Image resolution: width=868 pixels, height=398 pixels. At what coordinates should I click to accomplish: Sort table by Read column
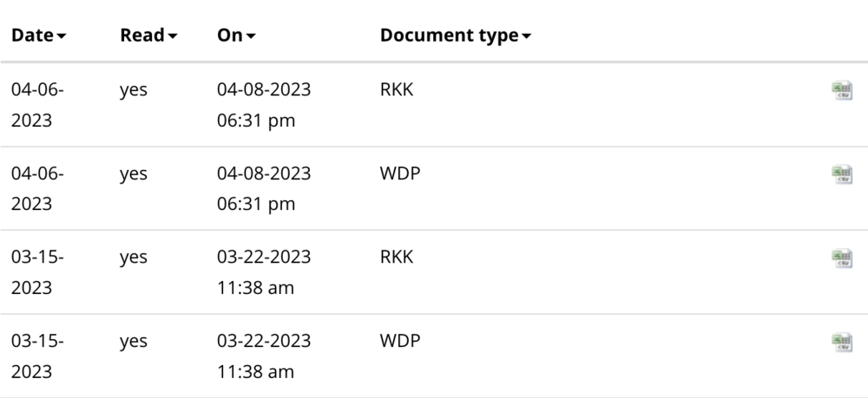(x=142, y=37)
